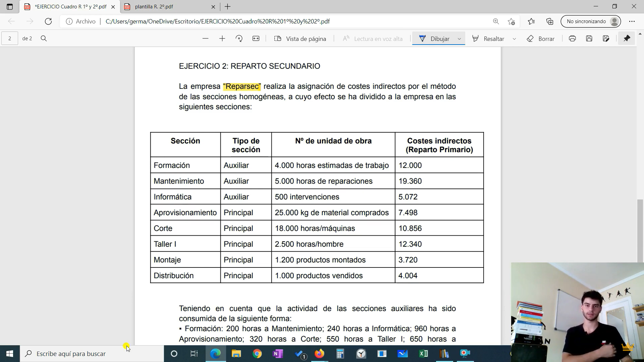This screenshot has height=362, width=644.
Task: Click the Aprovisionamiento section cell
Action: [x=185, y=213]
